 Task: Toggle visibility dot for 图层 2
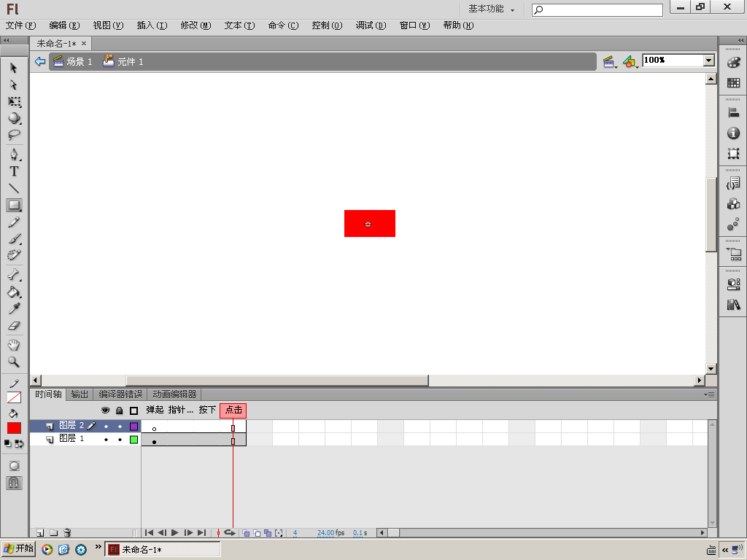tap(106, 427)
